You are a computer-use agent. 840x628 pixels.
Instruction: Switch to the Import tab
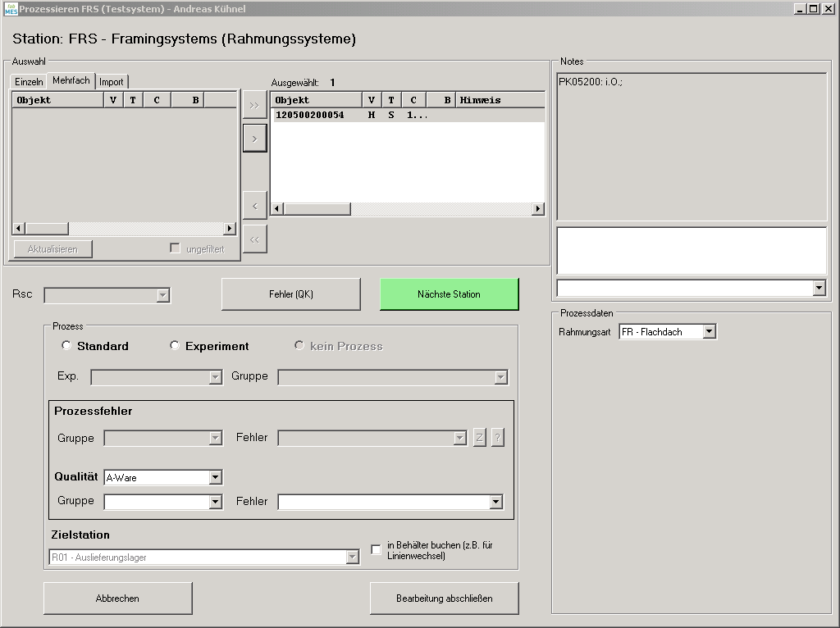(112, 82)
